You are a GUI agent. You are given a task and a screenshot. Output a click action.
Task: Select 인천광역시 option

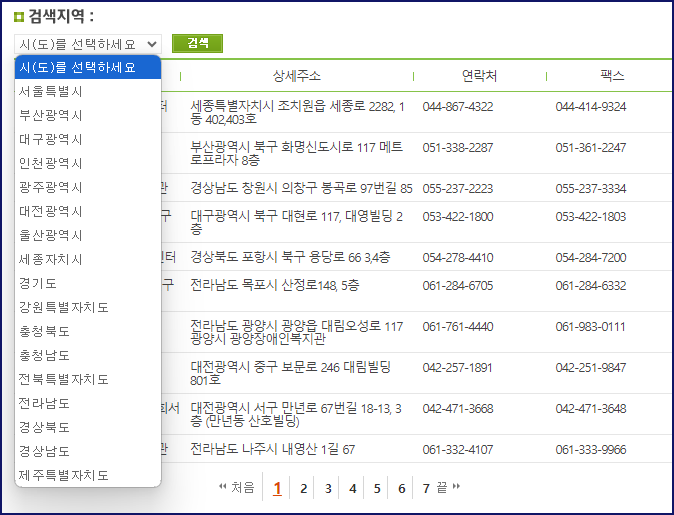tap(88, 163)
